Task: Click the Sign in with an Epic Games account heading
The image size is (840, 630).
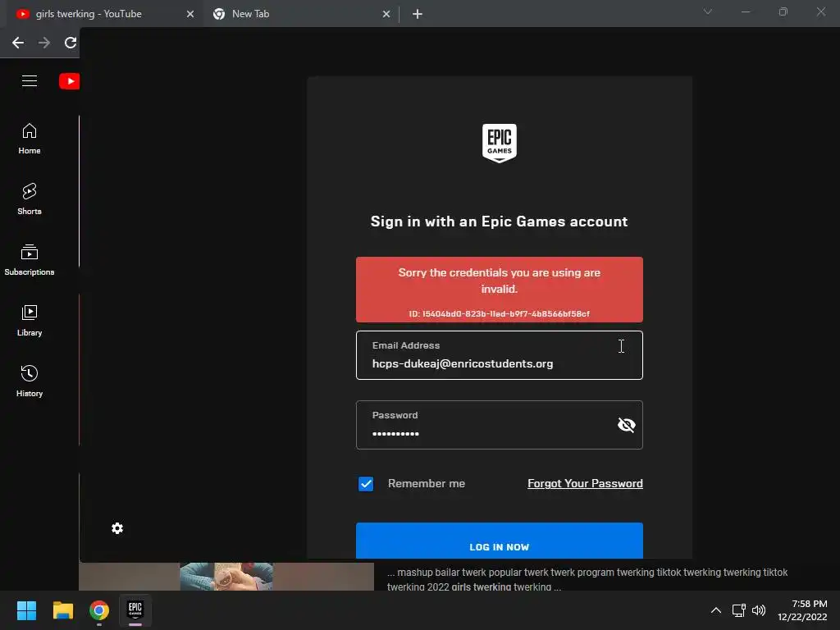Action: (500, 221)
